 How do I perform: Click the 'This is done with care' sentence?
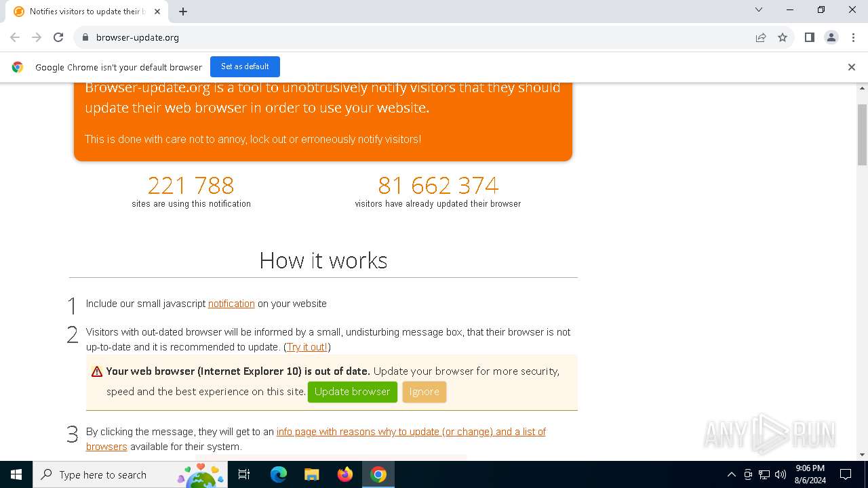tap(253, 139)
